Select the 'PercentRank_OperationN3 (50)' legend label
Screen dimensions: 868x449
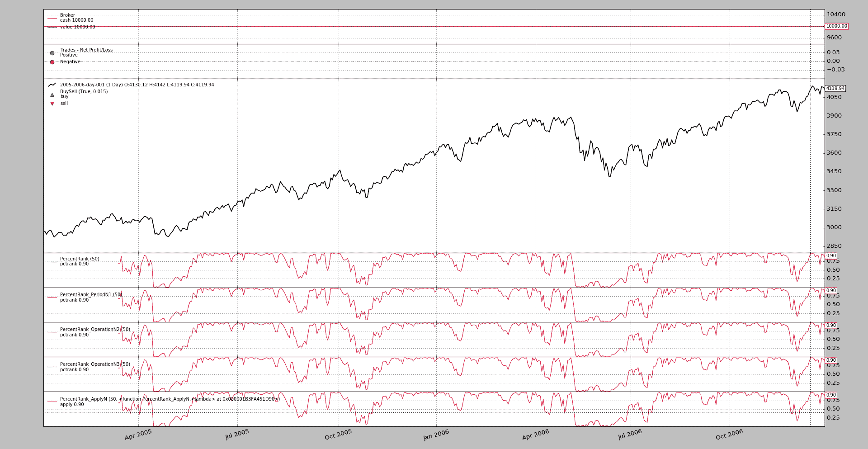(x=95, y=364)
